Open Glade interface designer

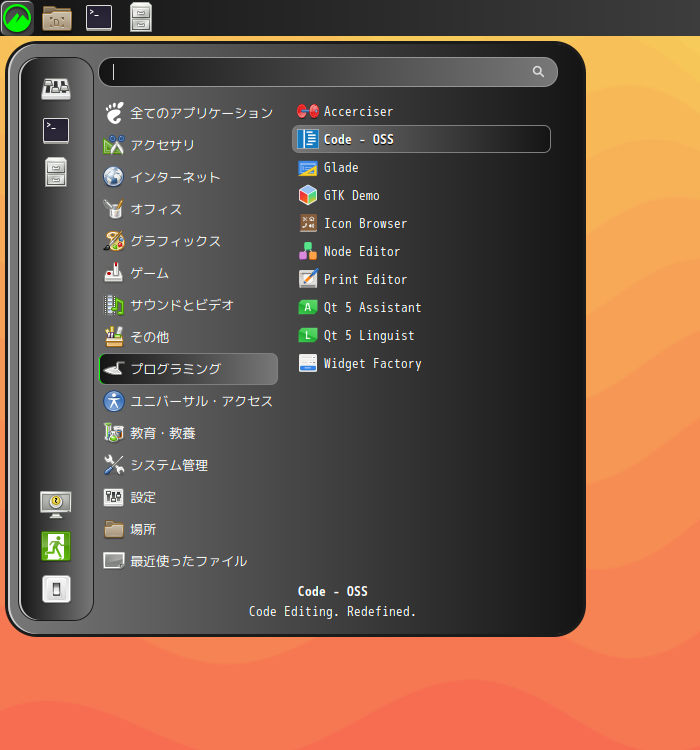pos(421,167)
